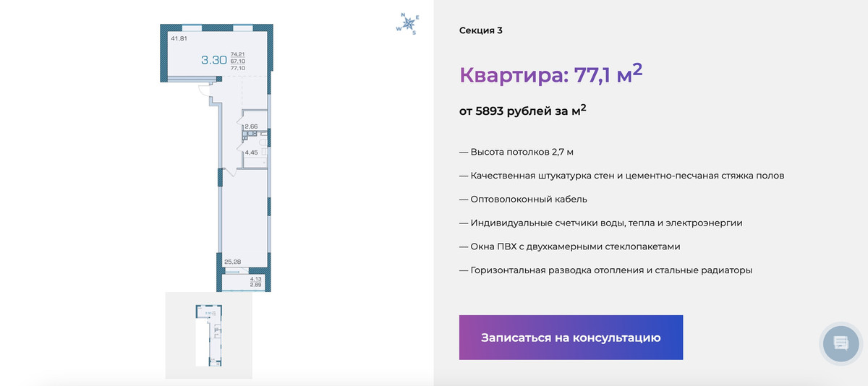
Task: Click the balcony area 4,13 label
Action: pyautogui.click(x=255, y=279)
